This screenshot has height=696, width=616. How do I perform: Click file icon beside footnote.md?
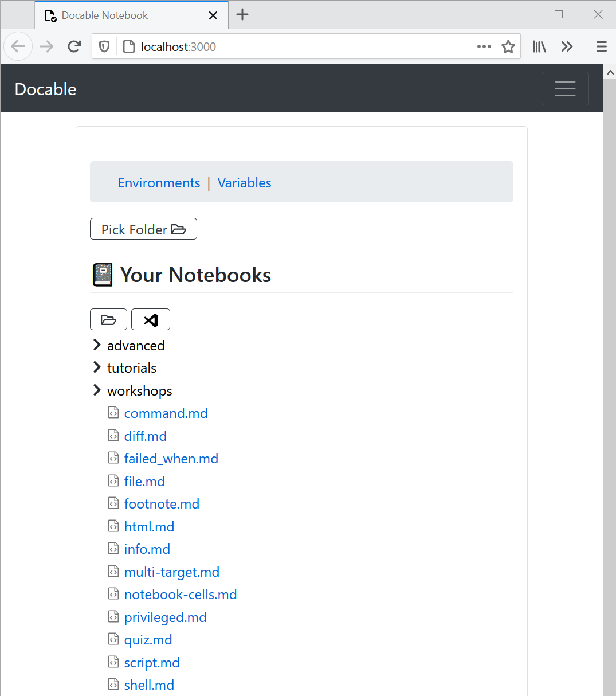113,503
